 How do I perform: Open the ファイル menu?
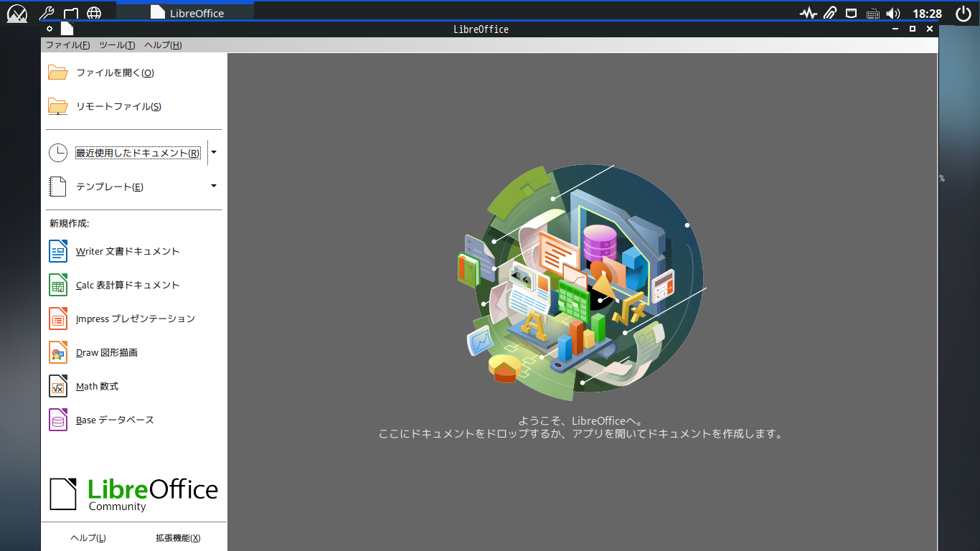coord(67,45)
